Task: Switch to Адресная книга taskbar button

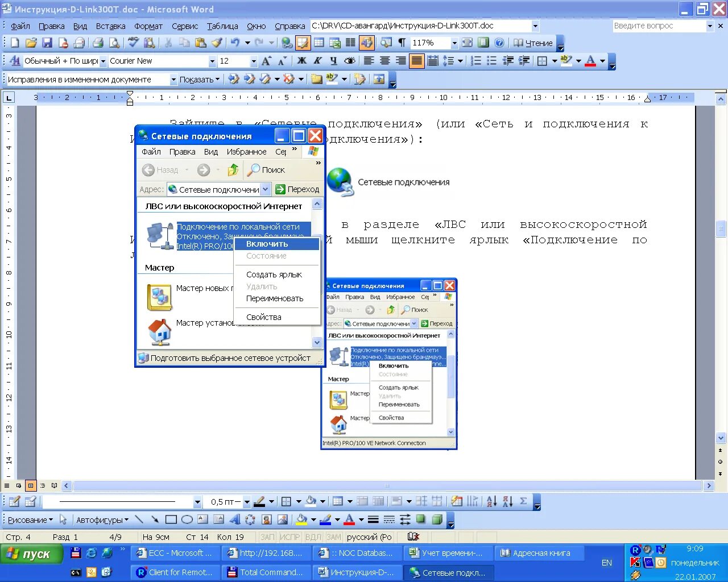Action: click(x=539, y=553)
